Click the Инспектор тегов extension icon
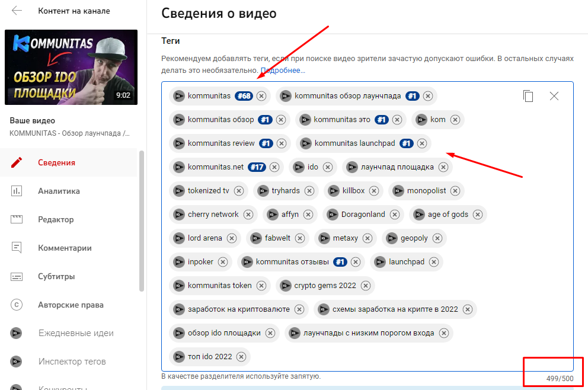This screenshot has width=588, height=390. click(x=16, y=362)
